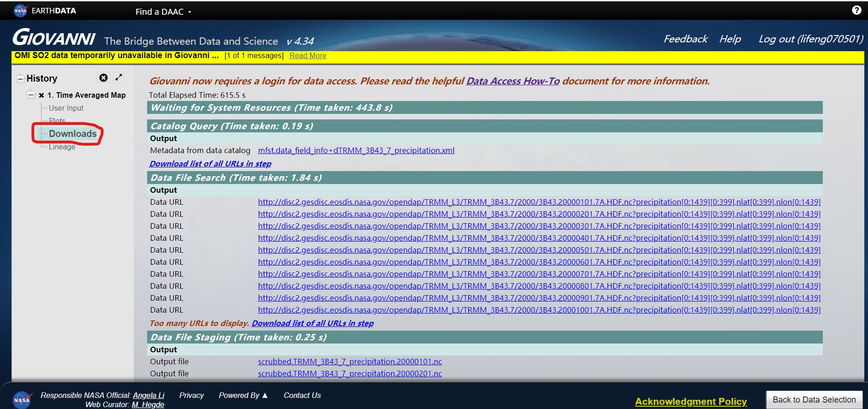
Task: Click the Data File Search step header
Action: 485,178
